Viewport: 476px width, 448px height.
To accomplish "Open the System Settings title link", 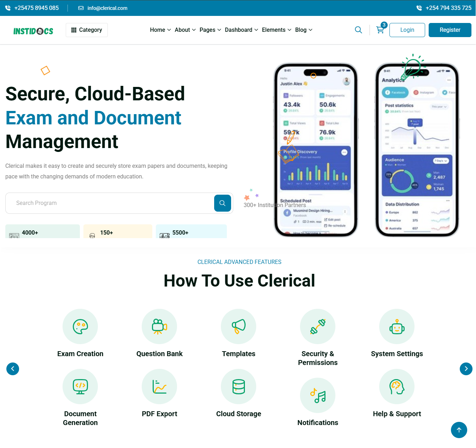I will (x=397, y=354).
